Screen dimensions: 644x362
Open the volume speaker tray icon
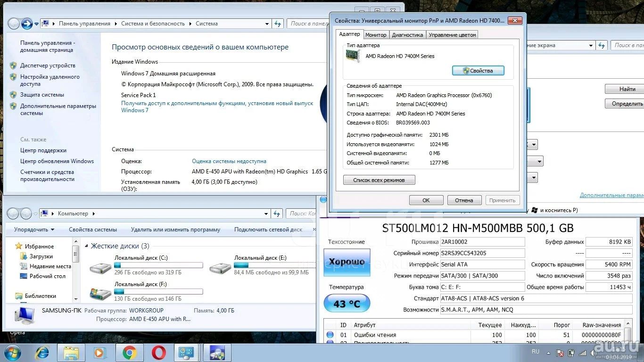click(594, 353)
